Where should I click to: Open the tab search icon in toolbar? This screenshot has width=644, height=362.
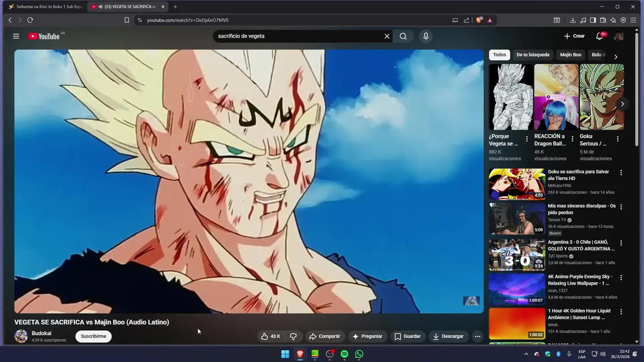pos(557,20)
